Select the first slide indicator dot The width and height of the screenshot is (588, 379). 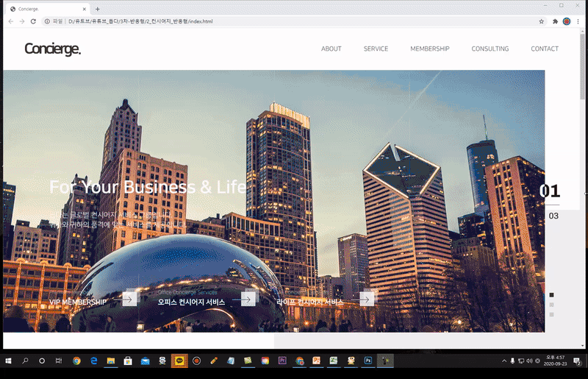coord(552,295)
